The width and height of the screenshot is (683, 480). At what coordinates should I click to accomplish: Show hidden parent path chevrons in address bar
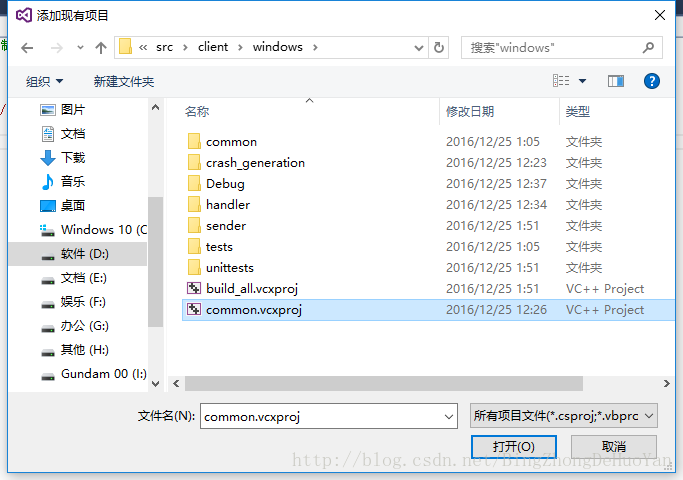143,47
